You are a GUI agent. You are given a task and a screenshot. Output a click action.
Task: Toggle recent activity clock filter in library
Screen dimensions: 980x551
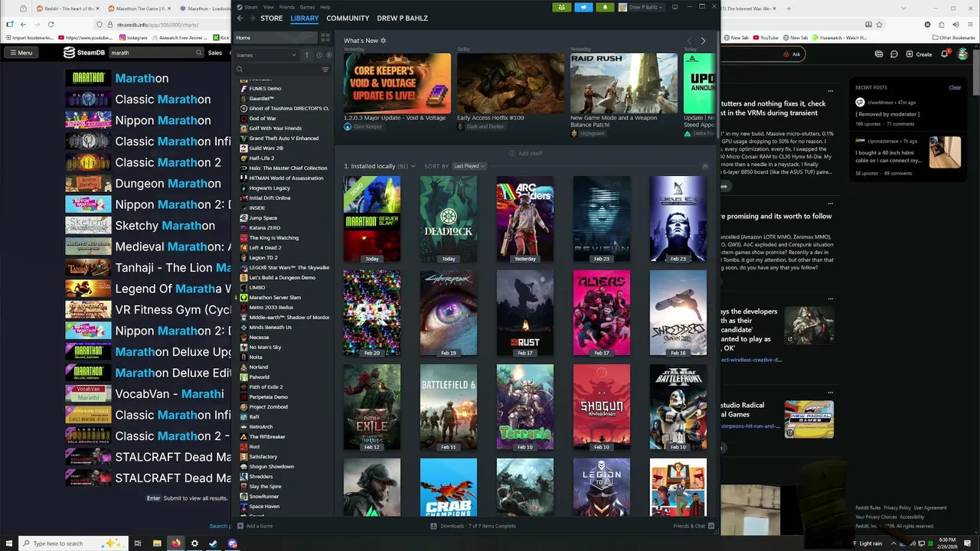pos(319,55)
